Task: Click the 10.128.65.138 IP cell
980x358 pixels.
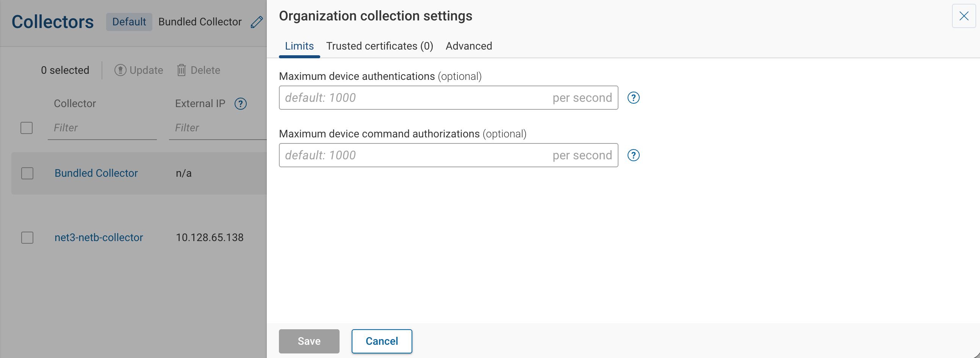Action: coord(209,237)
